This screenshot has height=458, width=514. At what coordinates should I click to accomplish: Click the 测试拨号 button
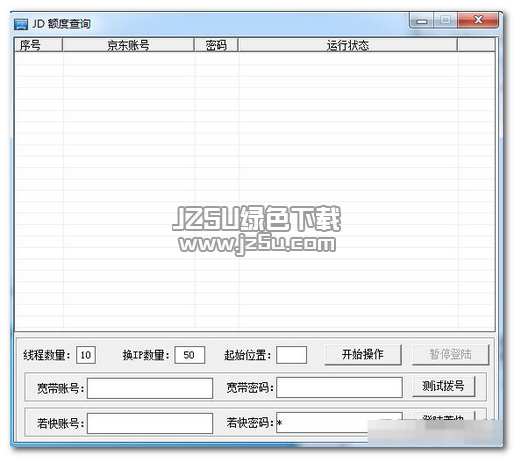click(x=443, y=386)
